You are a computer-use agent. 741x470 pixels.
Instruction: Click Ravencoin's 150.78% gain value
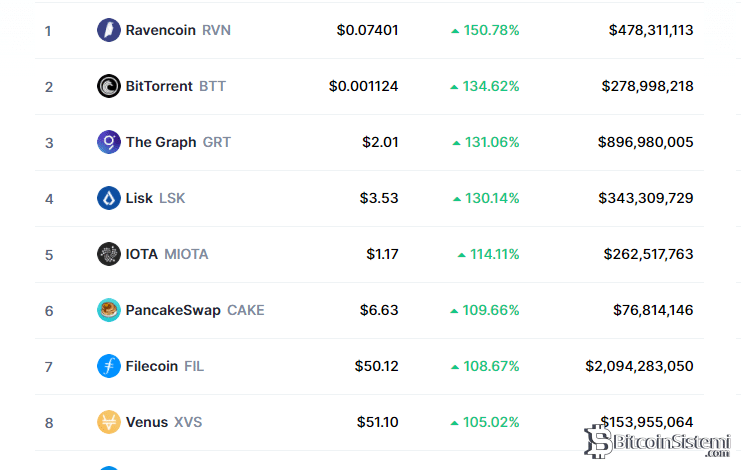490,30
